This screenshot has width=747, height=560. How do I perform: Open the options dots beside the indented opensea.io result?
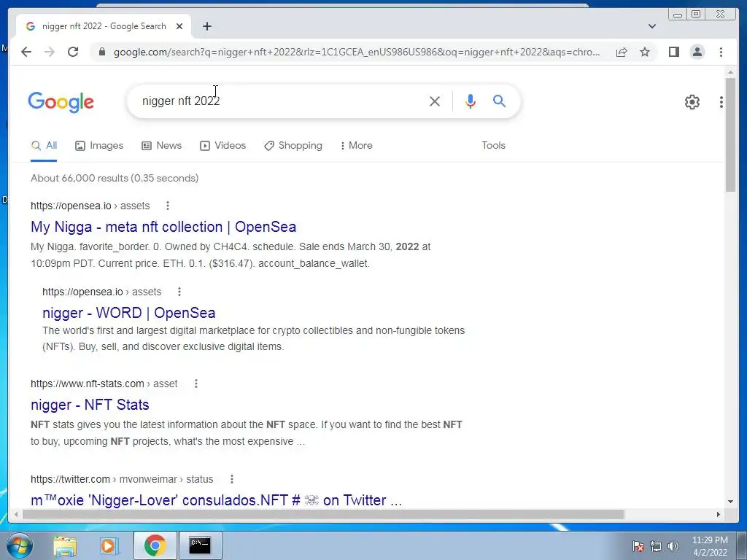coord(179,292)
